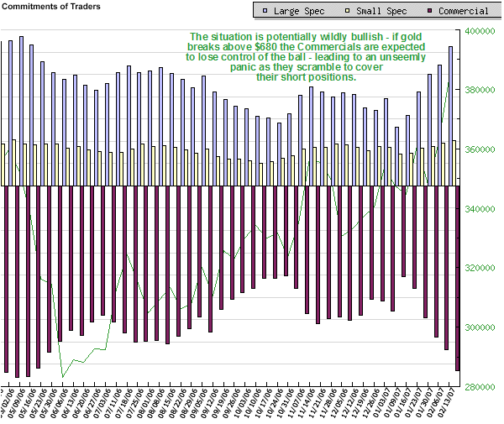Click the 280000 y-axis value
The width and height of the screenshot is (504, 424).
click(479, 388)
